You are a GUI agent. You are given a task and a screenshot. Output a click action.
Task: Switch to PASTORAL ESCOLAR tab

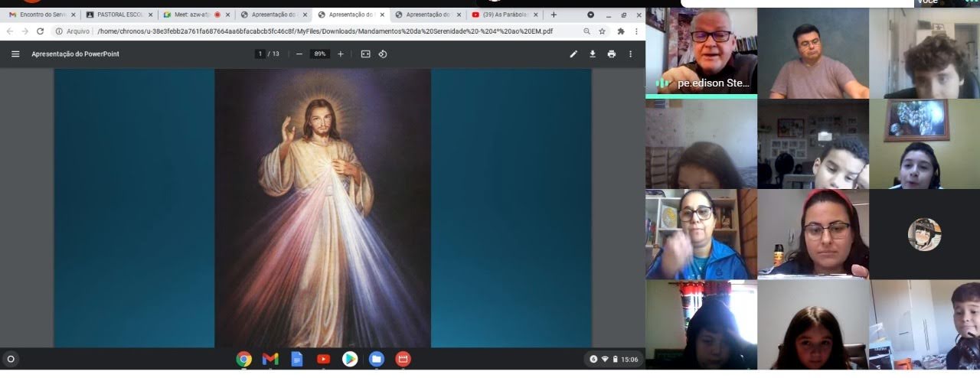point(116,15)
